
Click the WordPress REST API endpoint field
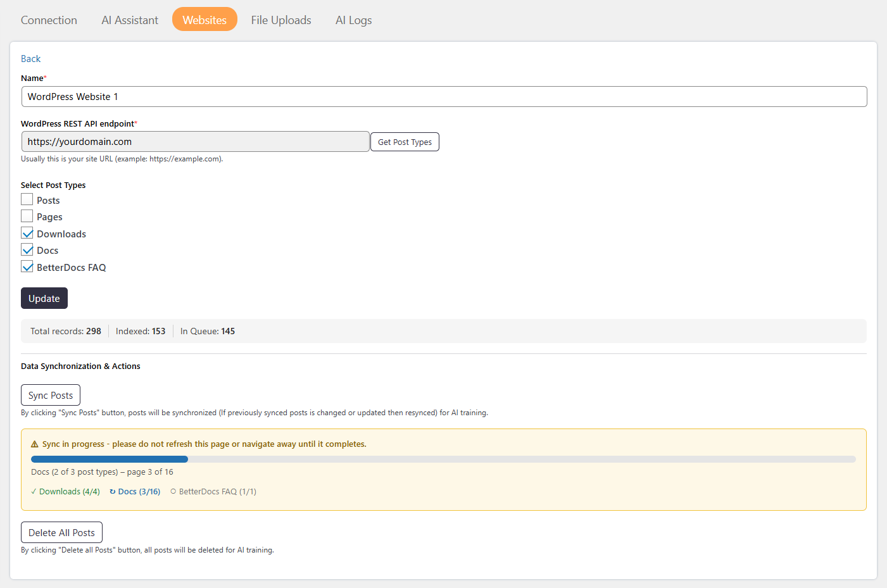(x=195, y=142)
